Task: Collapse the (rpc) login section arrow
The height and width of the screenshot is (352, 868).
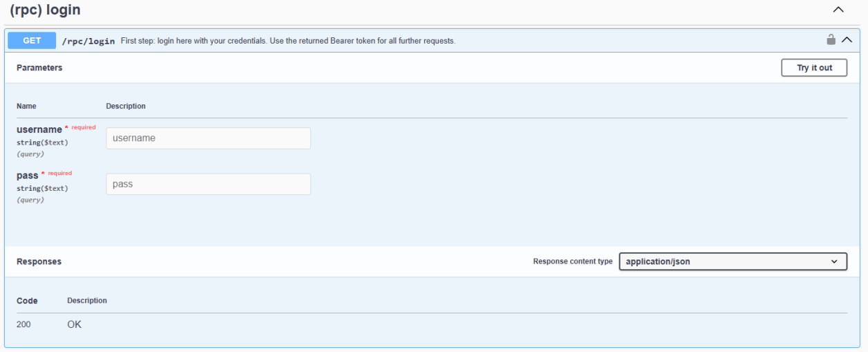Action: [x=838, y=10]
